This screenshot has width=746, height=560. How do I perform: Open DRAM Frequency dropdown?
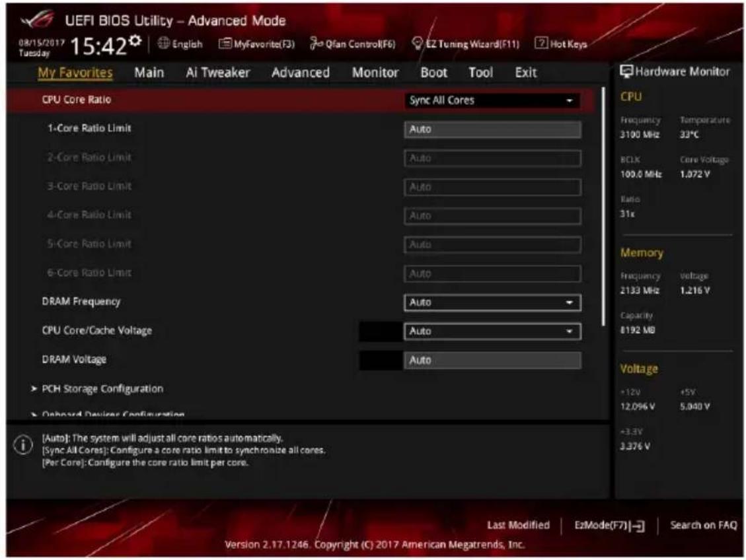(x=492, y=302)
